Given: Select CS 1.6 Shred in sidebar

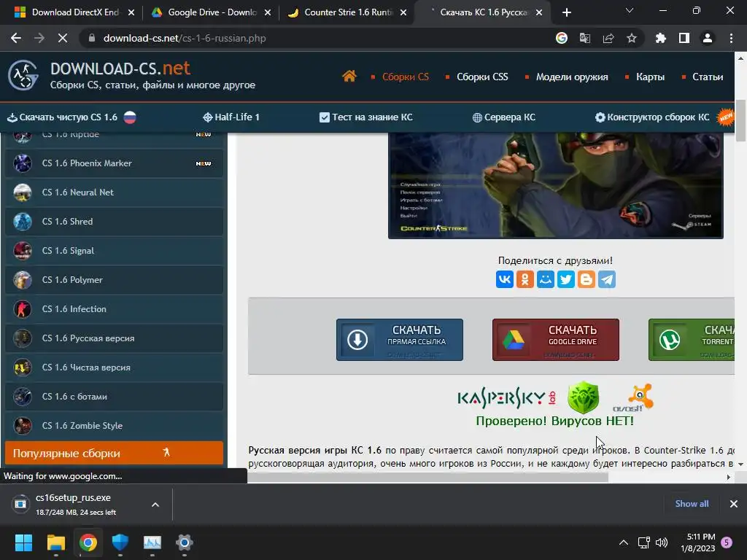Looking at the screenshot, I should click(x=114, y=222).
